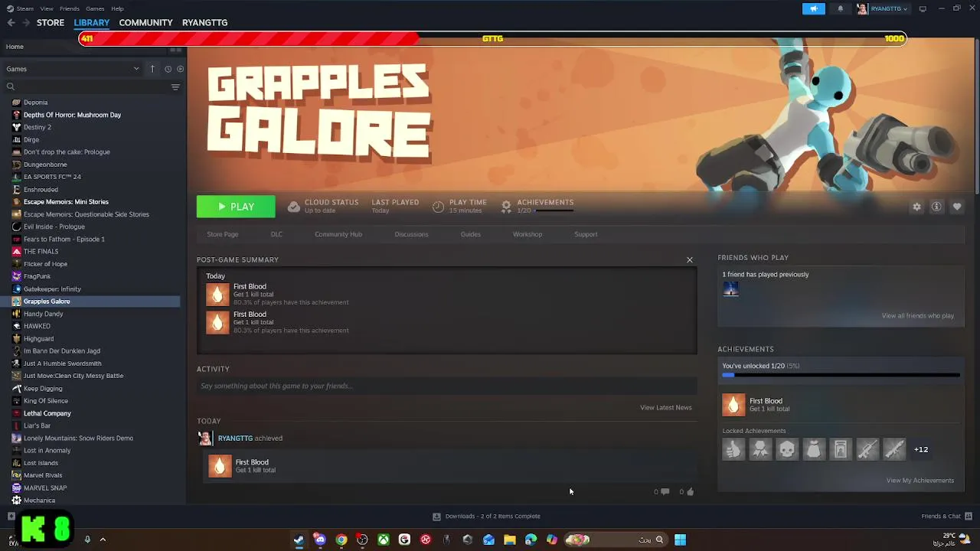
Task: Open the Games collection dropdown
Action: 73,69
